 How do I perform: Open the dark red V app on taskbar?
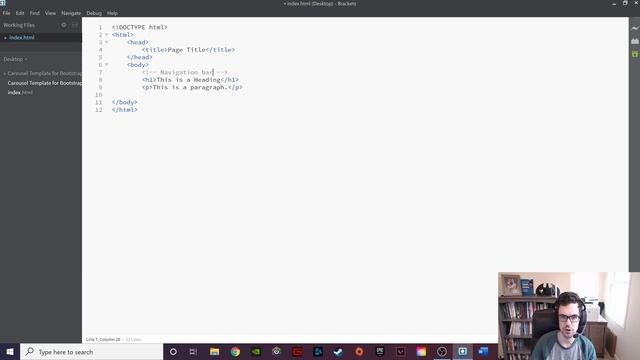400,352
